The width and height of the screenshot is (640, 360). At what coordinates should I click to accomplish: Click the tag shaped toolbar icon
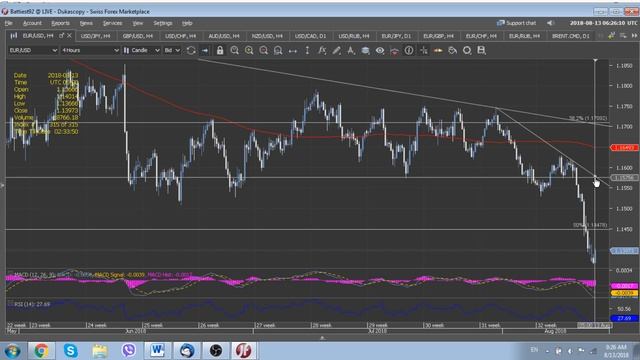click(453, 51)
